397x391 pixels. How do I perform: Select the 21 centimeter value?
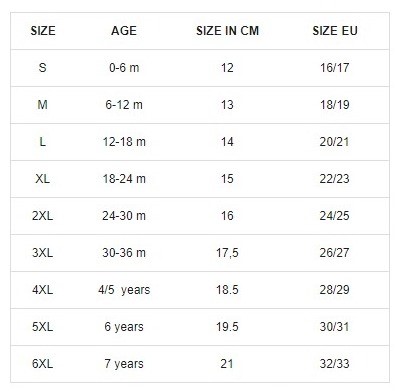pyautogui.click(x=227, y=364)
